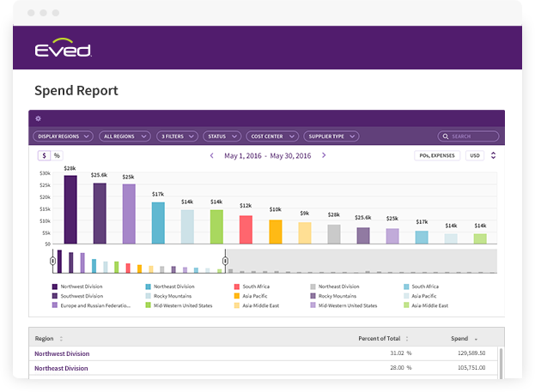Click the Spend column sort arrow
Viewport: 535px width, 392px height.
click(476, 339)
